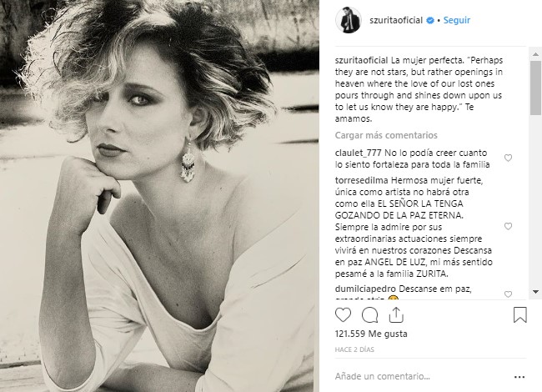
Task: Like dumilciapedro's comment
Action: [509, 294]
